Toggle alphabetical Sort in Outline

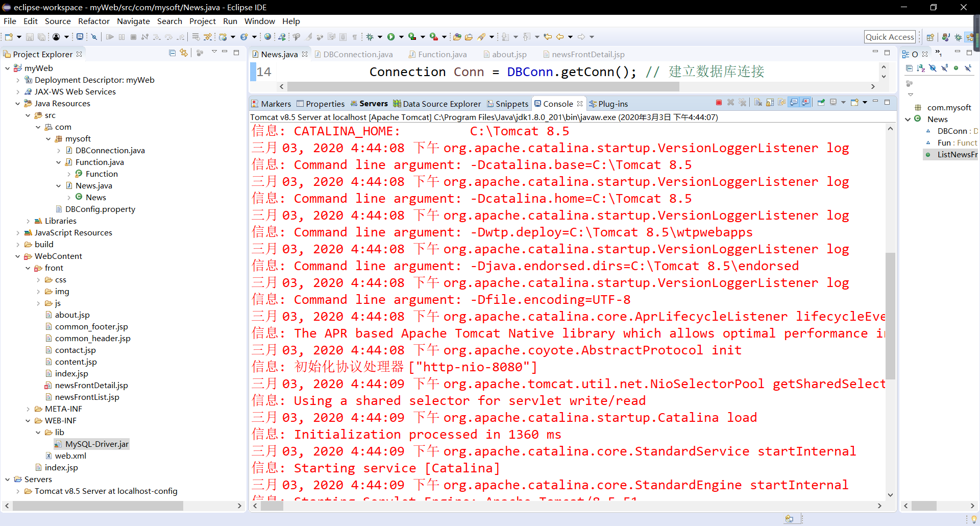coord(921,68)
